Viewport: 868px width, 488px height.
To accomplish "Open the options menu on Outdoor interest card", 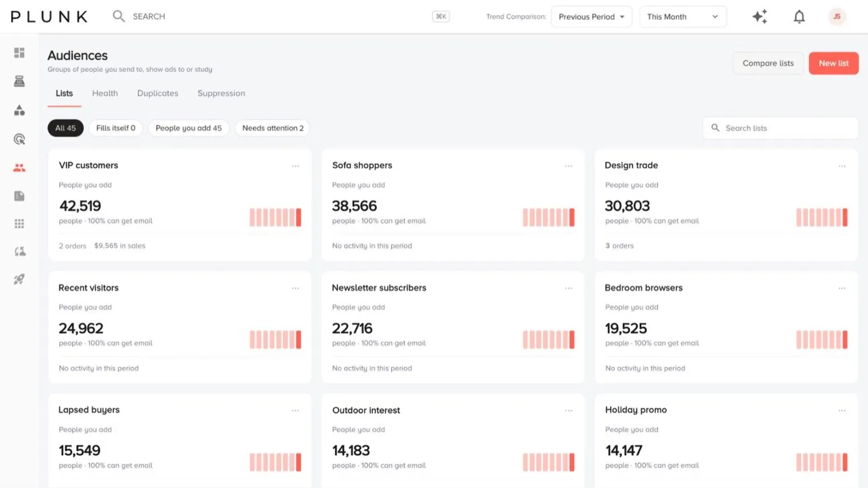I will tap(569, 410).
